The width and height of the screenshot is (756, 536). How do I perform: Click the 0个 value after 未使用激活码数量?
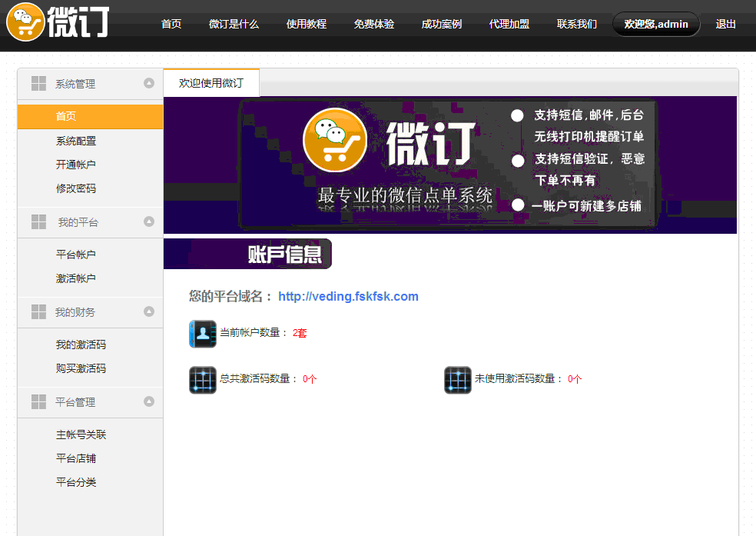click(574, 378)
